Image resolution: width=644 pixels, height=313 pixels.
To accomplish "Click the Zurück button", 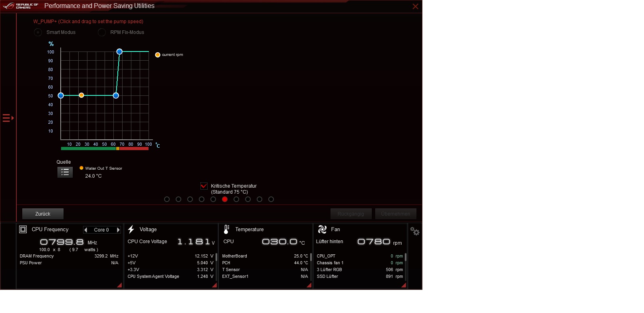I will tap(43, 214).
